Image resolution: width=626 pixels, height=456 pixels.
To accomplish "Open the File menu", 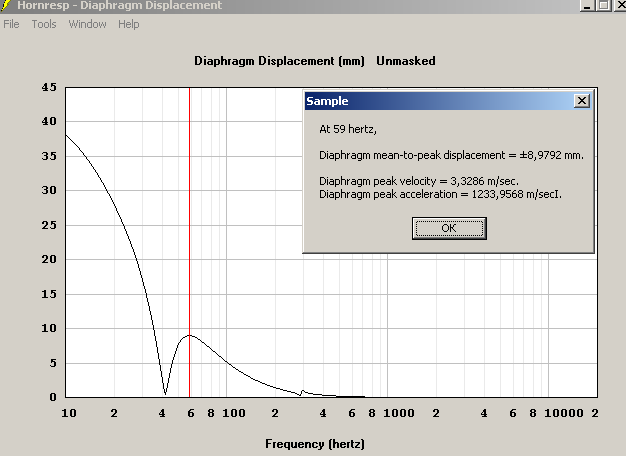I will (11, 24).
